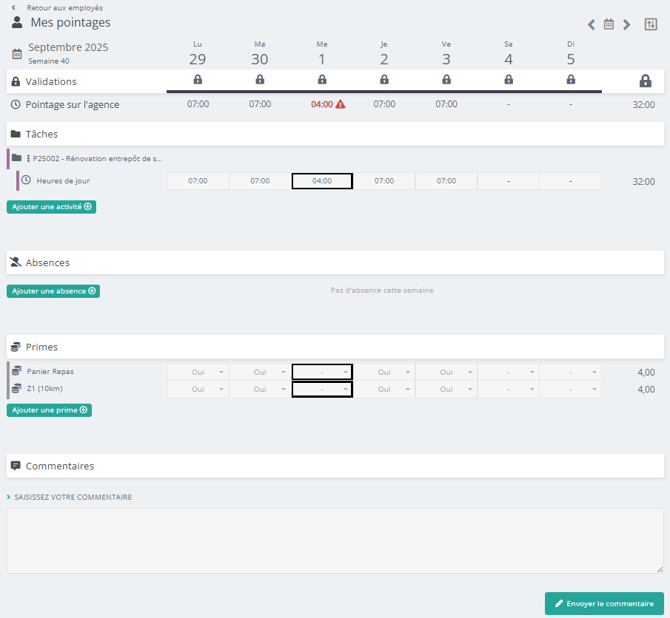Click the lock icon under Monday 29

tap(197, 80)
